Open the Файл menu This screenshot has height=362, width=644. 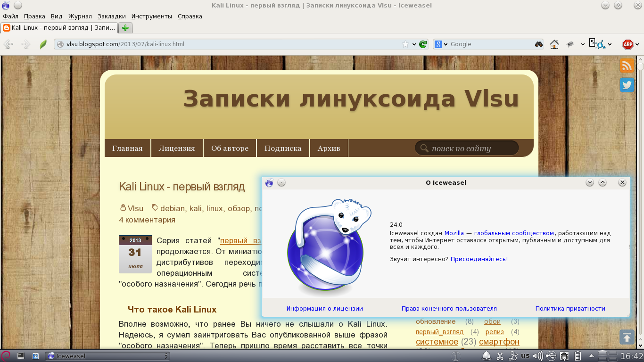10,16
